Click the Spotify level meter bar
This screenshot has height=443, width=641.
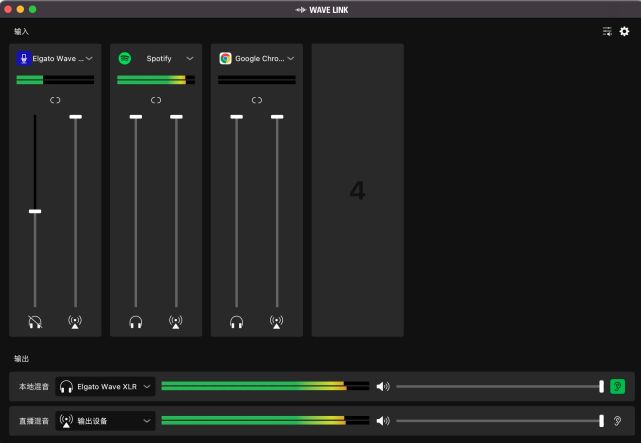(156, 80)
